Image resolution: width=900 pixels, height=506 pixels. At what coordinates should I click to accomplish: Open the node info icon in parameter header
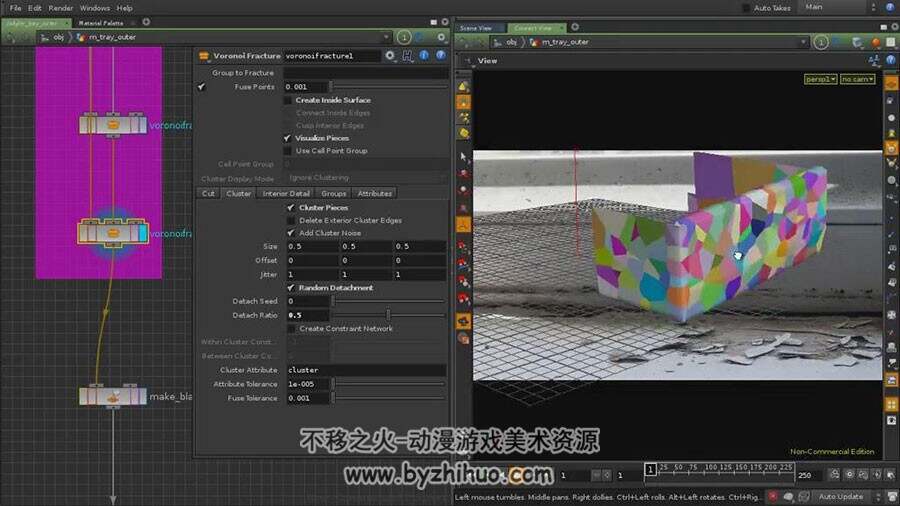(424, 55)
